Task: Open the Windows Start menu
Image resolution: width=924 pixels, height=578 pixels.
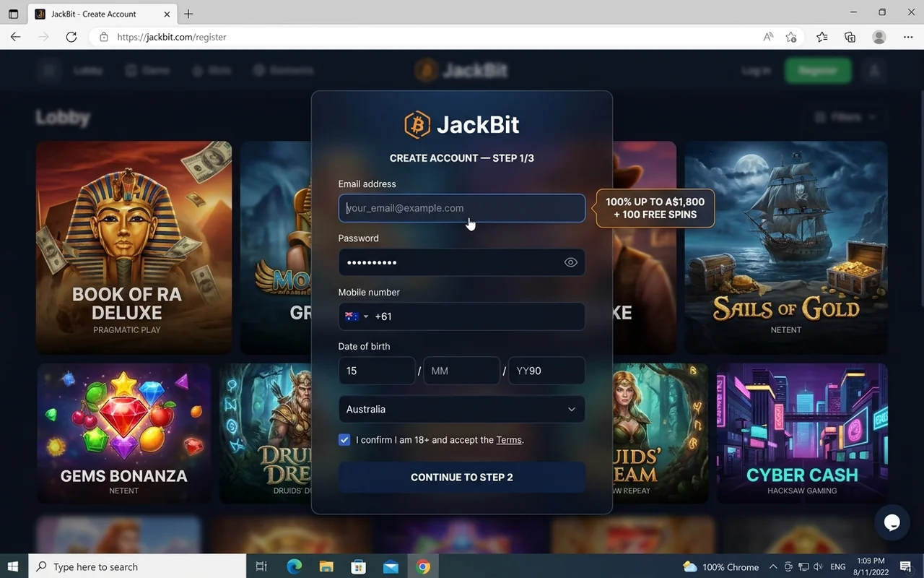Action: (x=14, y=566)
